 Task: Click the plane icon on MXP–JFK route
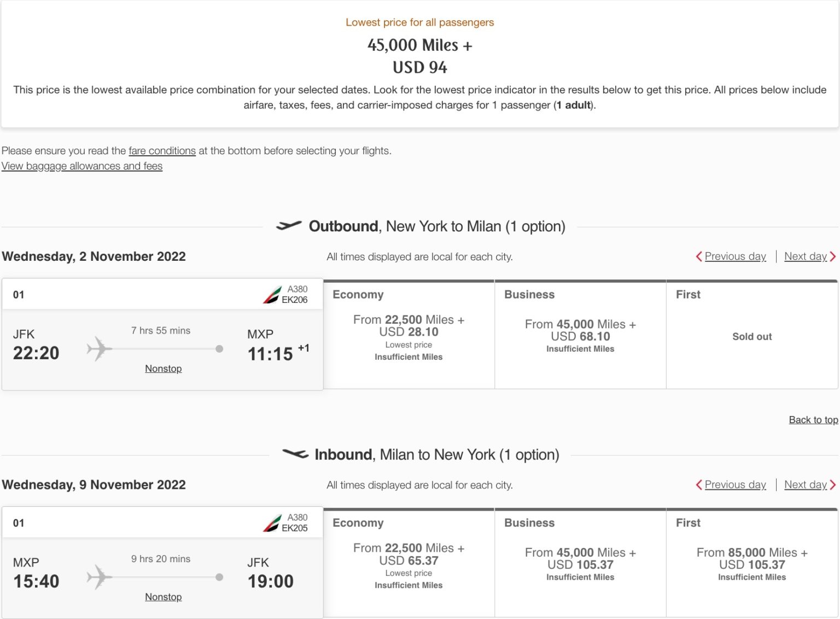(x=99, y=577)
